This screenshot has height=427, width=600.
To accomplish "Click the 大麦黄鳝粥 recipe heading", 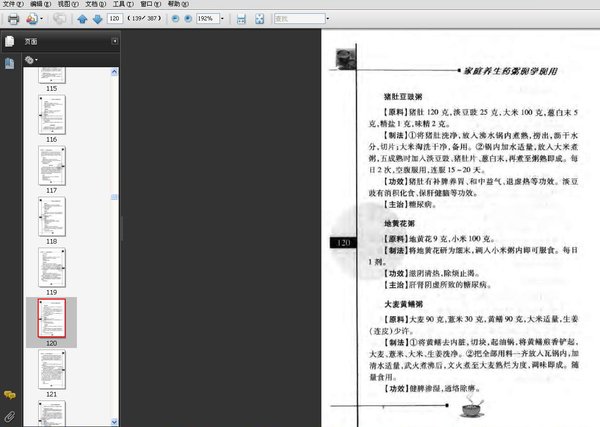I will 403,304.
